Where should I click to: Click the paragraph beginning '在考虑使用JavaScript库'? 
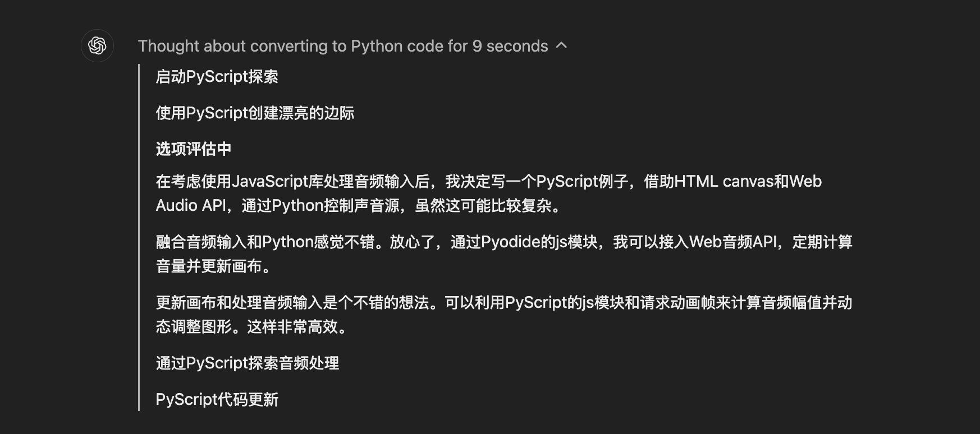click(489, 193)
